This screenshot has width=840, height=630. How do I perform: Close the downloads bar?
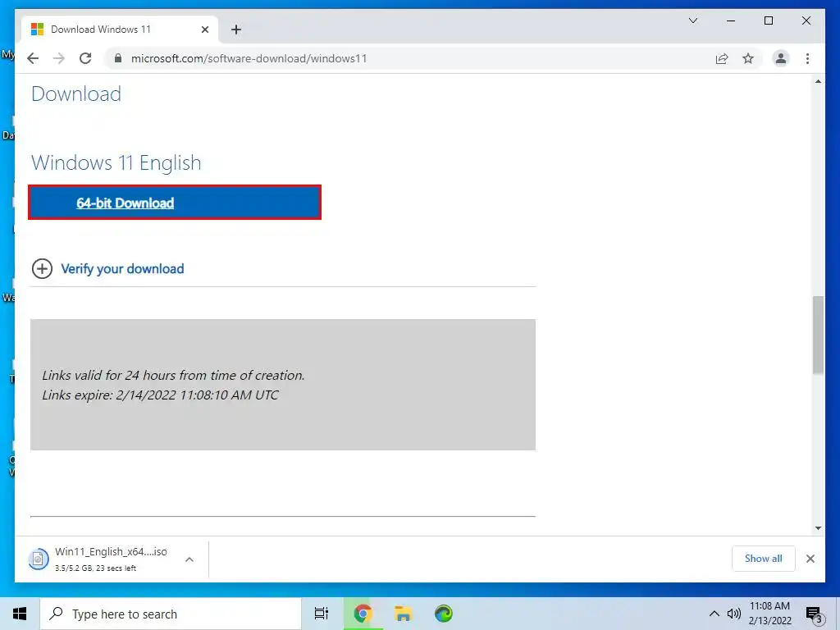coord(810,559)
